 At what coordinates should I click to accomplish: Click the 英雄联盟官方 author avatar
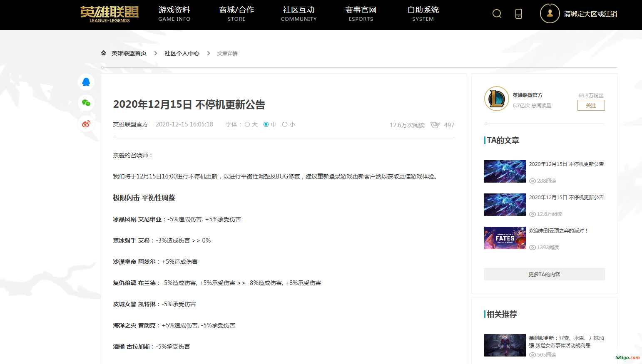click(x=497, y=99)
